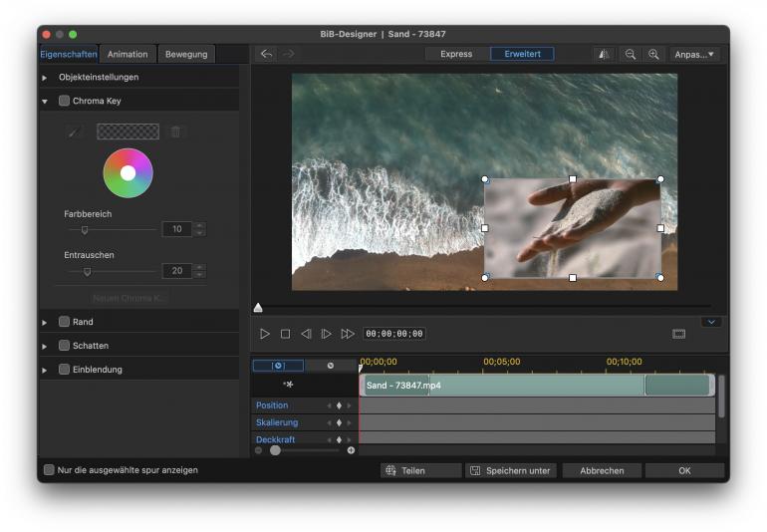Click the color wheel
The image size is (767, 532).
128,172
